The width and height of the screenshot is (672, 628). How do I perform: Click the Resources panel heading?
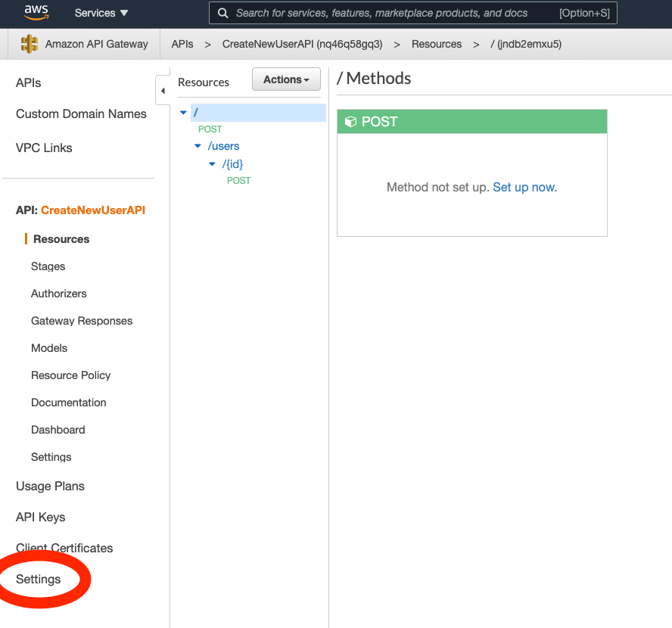coord(204,82)
